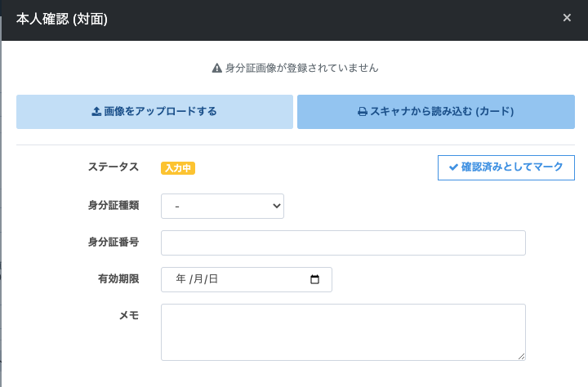Select the year segment of 有効期限

180,279
